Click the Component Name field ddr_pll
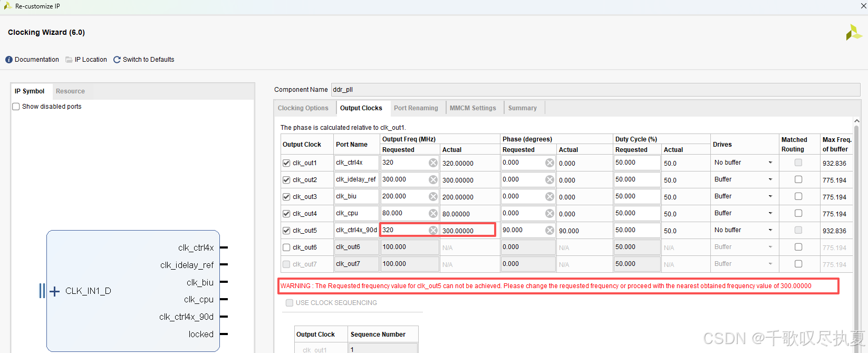 point(595,90)
